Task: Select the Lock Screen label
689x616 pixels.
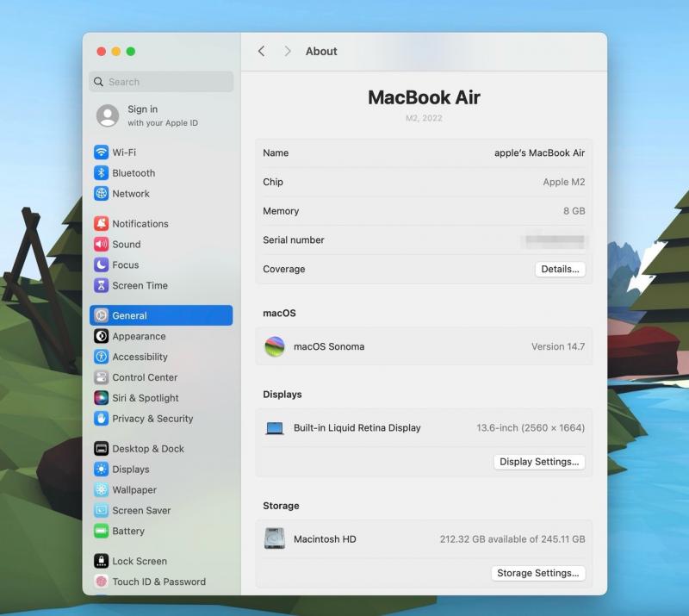Action: point(140,561)
